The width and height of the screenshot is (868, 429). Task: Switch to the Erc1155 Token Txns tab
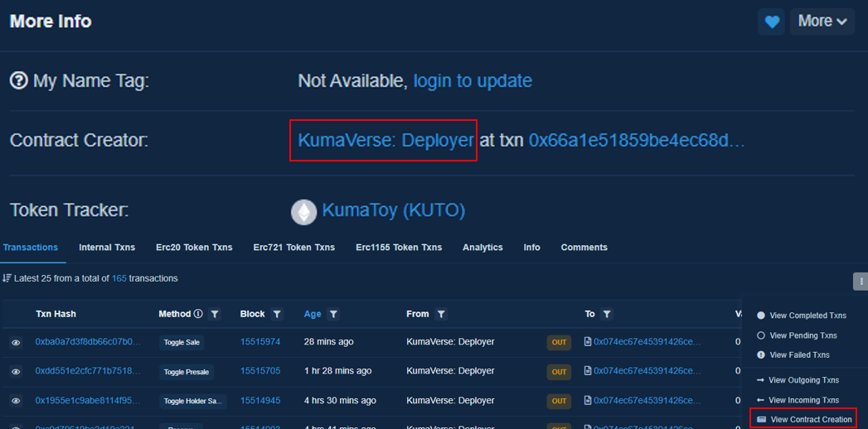click(x=399, y=248)
